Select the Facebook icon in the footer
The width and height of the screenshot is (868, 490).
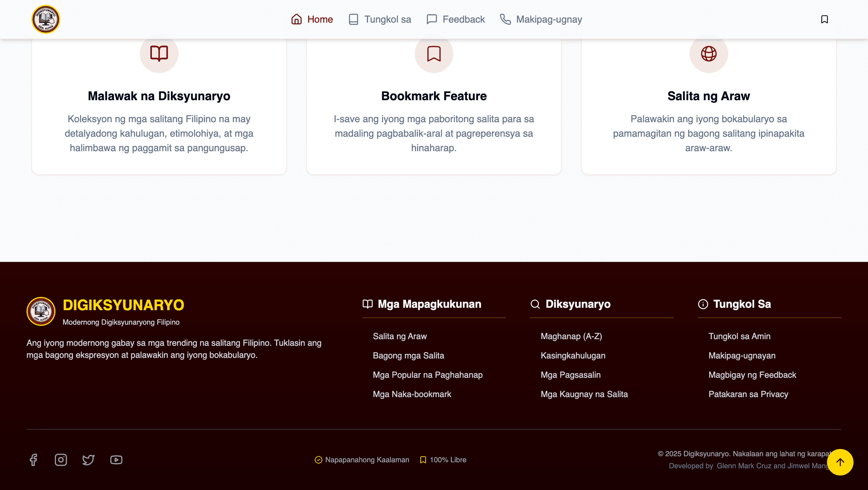(x=33, y=460)
